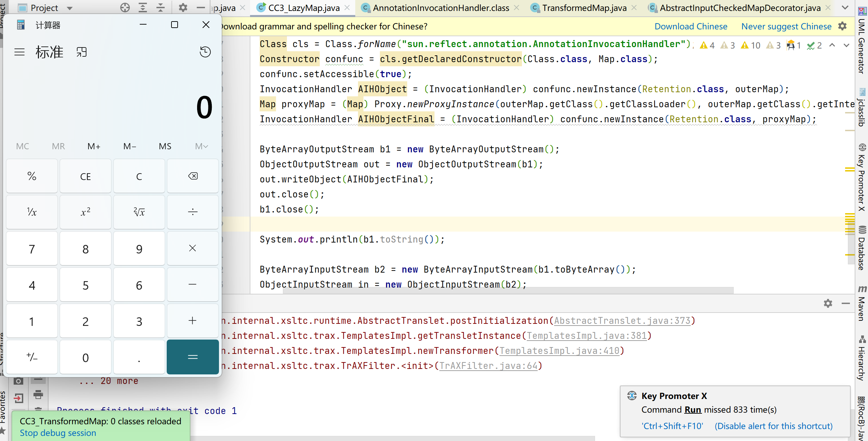Switch to TransformedMap.java tab

[584, 8]
